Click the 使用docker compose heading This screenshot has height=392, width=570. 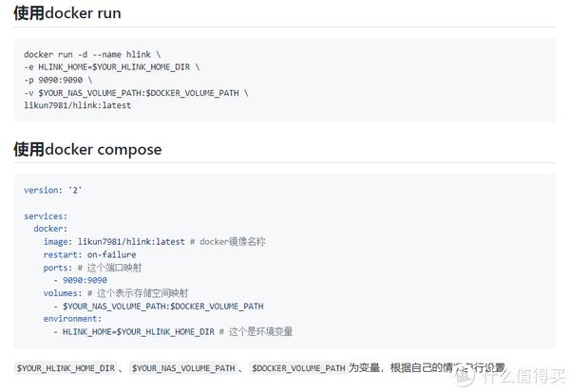pos(87,149)
